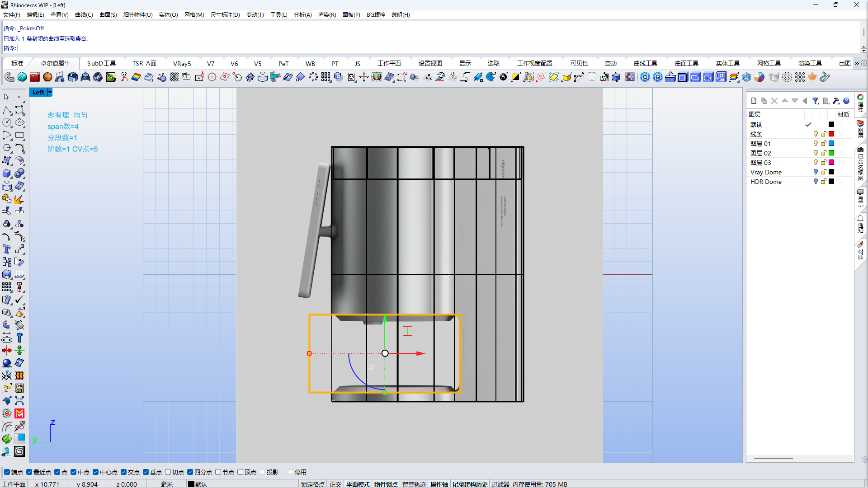Click the rectangle curve tool in sidebar

tap(19, 135)
